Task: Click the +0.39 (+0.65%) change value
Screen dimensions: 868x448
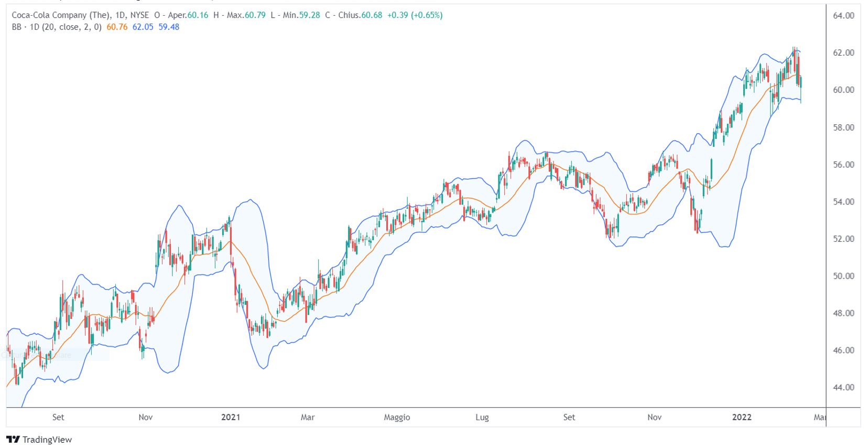Action: [x=415, y=15]
